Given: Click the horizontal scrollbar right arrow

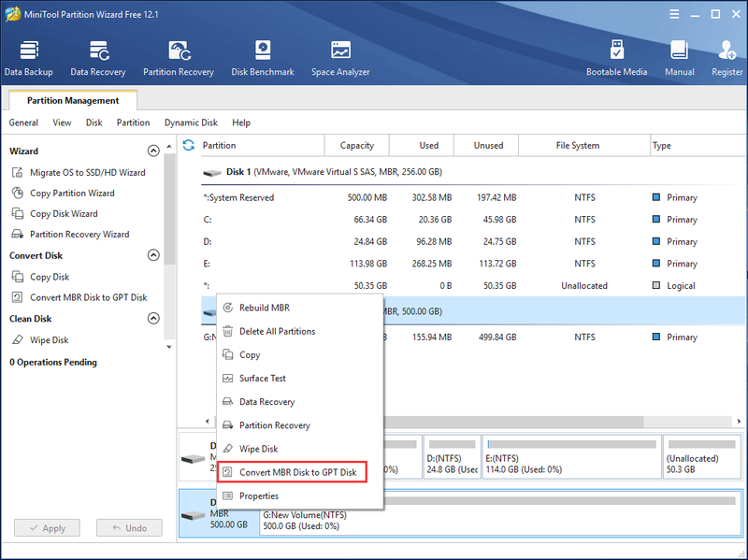Looking at the screenshot, I should (x=739, y=422).
